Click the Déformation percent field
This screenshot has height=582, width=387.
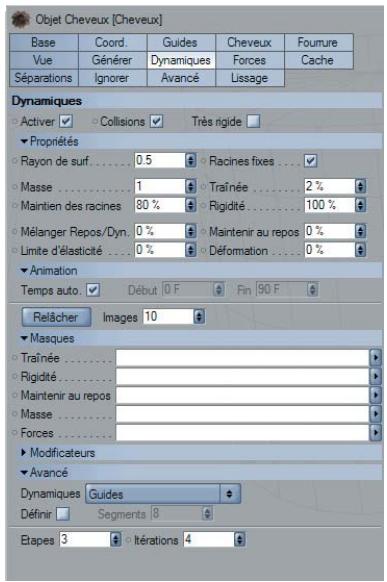(x=329, y=250)
